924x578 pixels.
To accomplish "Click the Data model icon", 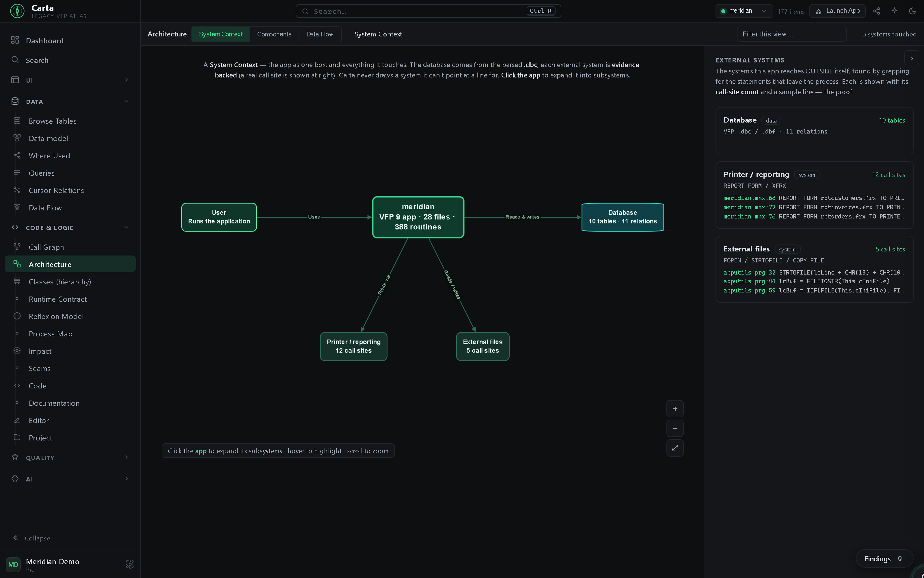I will coord(17,138).
